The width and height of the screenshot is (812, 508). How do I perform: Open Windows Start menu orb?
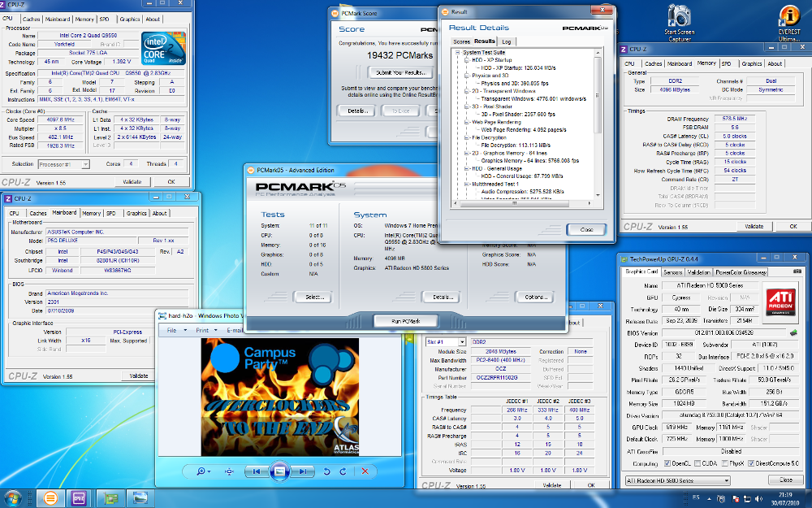12,499
